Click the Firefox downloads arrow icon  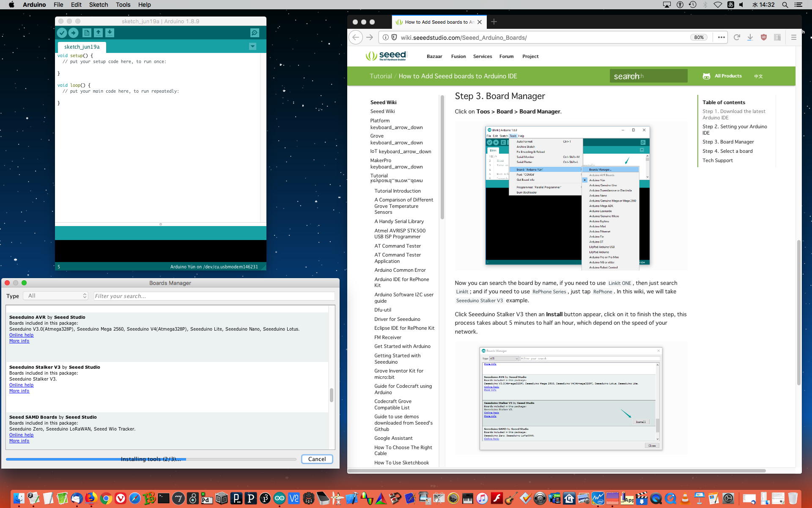click(750, 37)
